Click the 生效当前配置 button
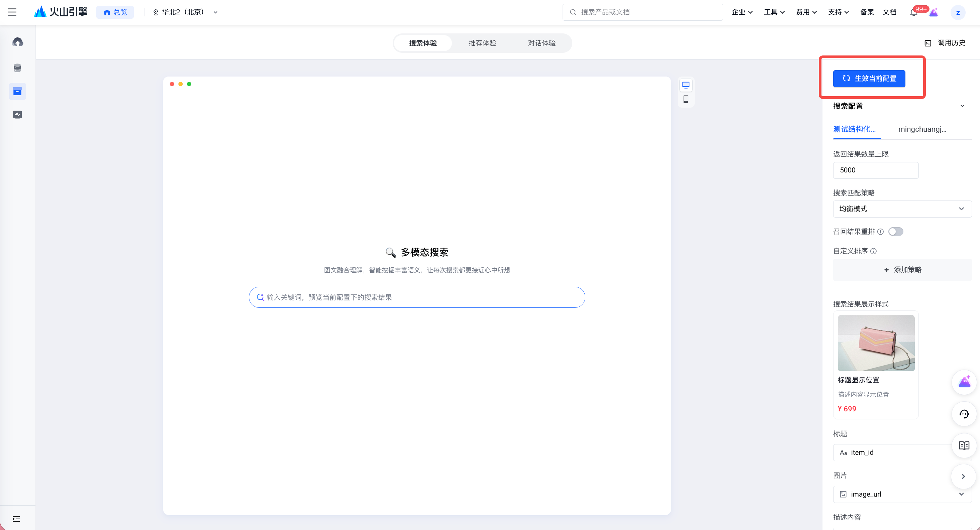Image resolution: width=980 pixels, height=530 pixels. pos(869,79)
